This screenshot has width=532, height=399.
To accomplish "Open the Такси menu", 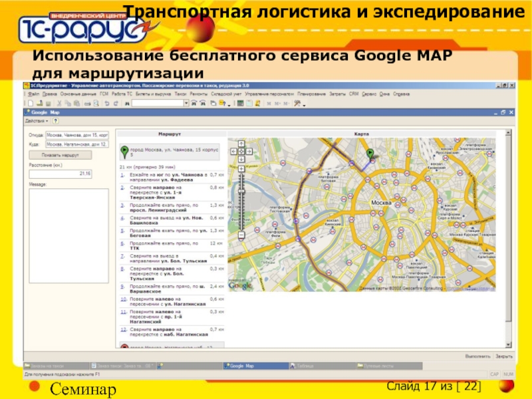I will (180, 94).
